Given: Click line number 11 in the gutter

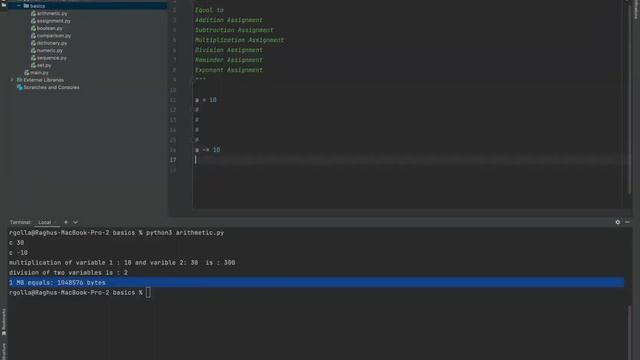Looking at the screenshot, I should coord(173,100).
